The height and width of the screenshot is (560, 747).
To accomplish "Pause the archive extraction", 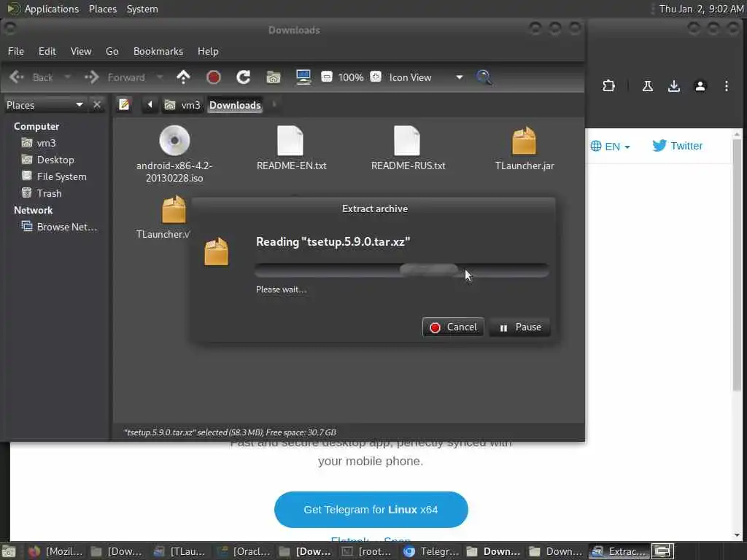I will tap(519, 327).
